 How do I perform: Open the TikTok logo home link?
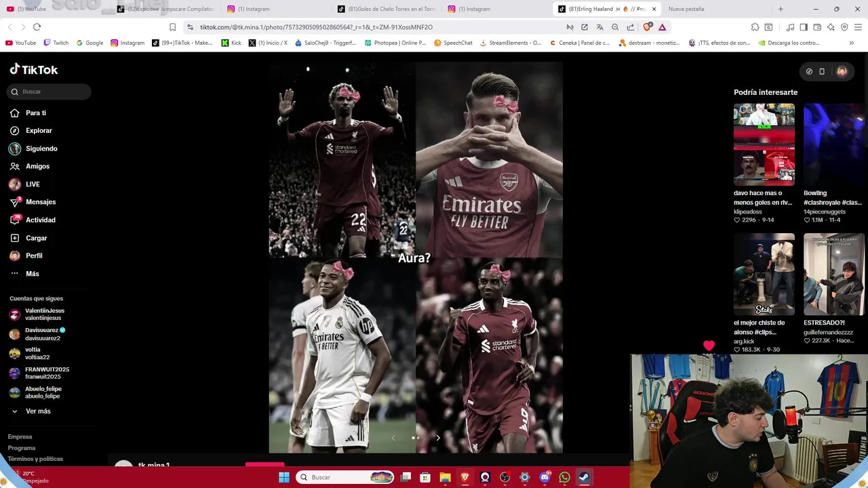coord(34,69)
